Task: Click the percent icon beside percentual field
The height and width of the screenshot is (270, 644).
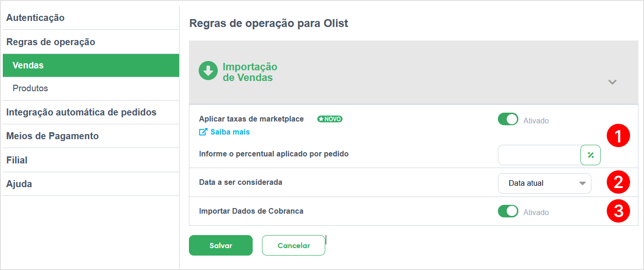Action: 590,155
